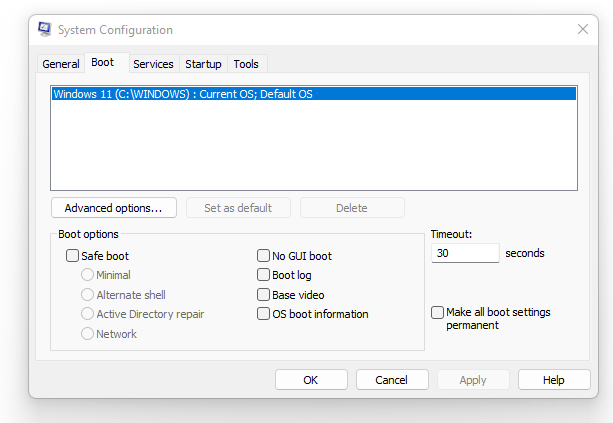The height and width of the screenshot is (423, 613).
Task: Open the Services tab
Action: [153, 64]
